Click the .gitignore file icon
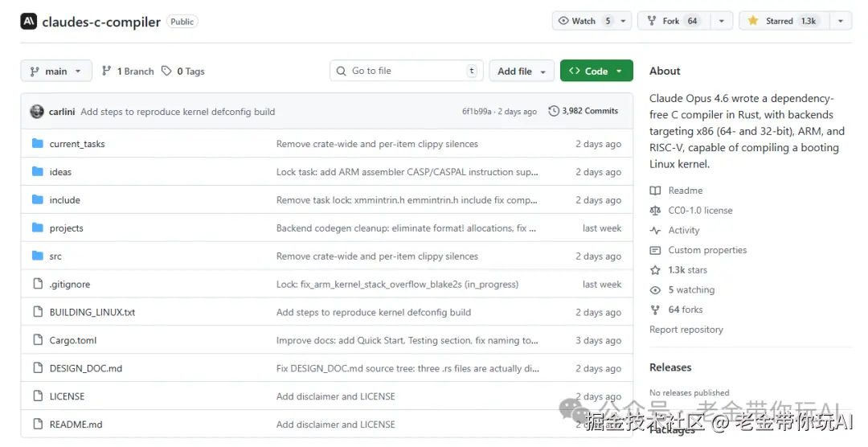The height and width of the screenshot is (447, 868). click(38, 284)
